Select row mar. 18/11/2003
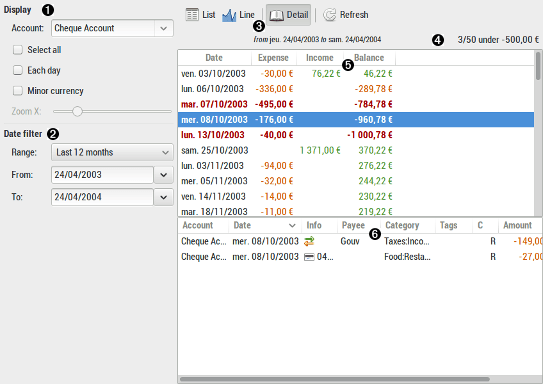The width and height of the screenshot is (545, 384). tap(356, 211)
